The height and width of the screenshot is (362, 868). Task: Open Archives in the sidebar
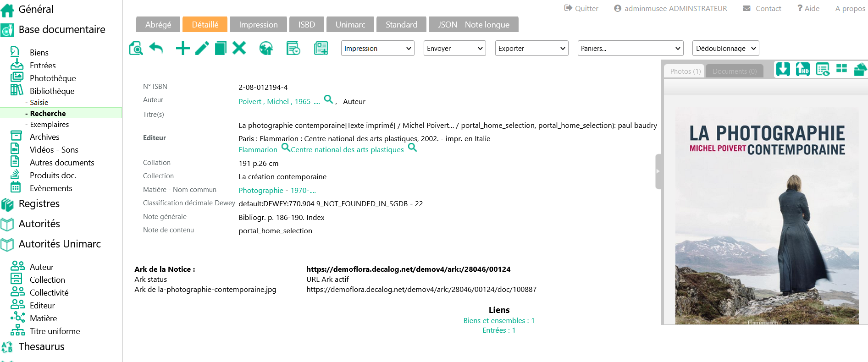coord(44,137)
